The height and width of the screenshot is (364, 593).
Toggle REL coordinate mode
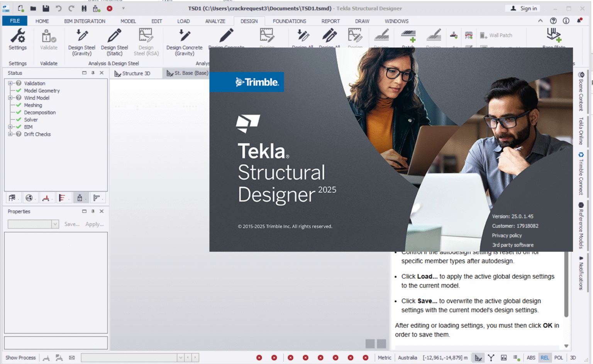pos(545,357)
